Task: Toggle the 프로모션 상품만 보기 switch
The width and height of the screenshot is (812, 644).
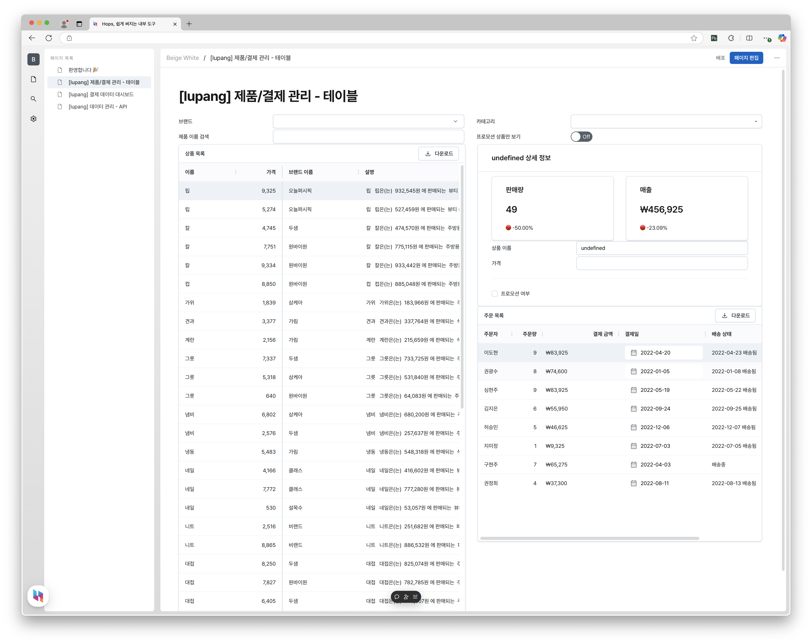Action: pyautogui.click(x=581, y=137)
